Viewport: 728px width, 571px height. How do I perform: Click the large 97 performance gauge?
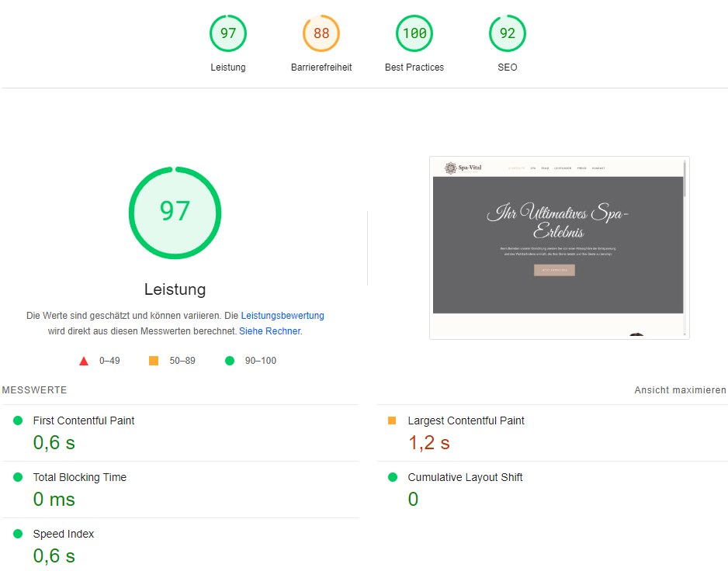(x=175, y=213)
